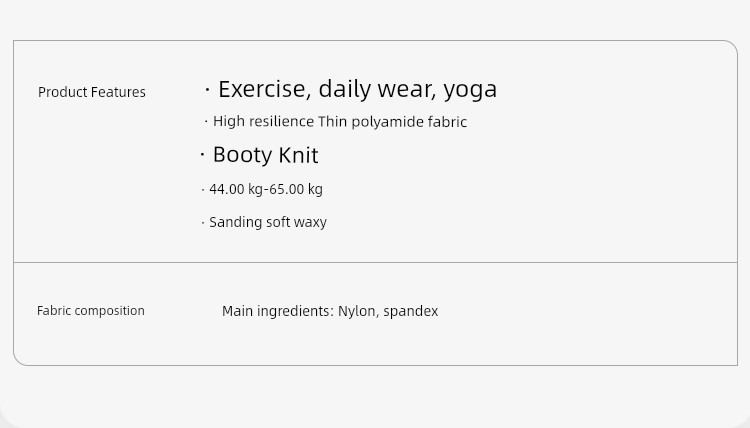The height and width of the screenshot is (428, 750).
Task: Click the "44.00 kg" minimum weight value
Action: point(236,189)
